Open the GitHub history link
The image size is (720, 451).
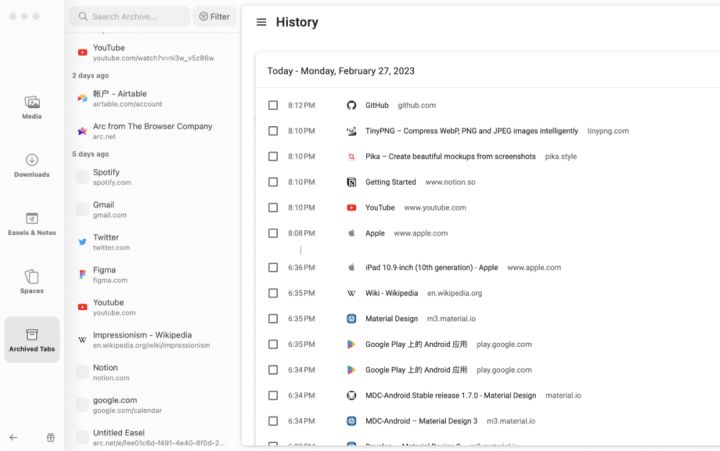pyautogui.click(x=377, y=105)
